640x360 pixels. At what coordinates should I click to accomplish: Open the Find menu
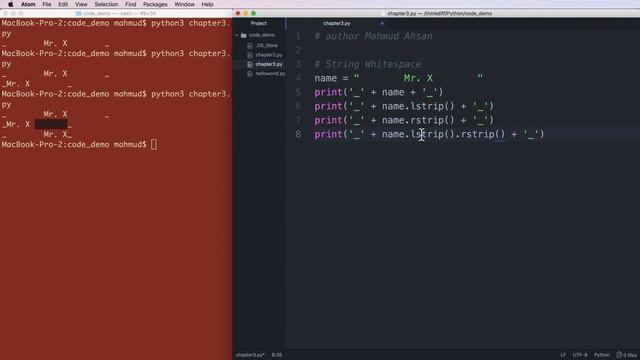pos(131,4)
